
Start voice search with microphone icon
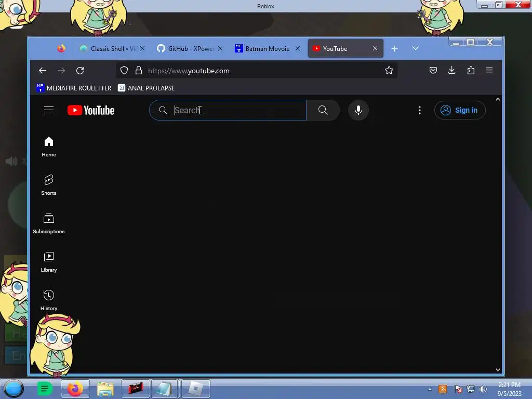tap(358, 110)
